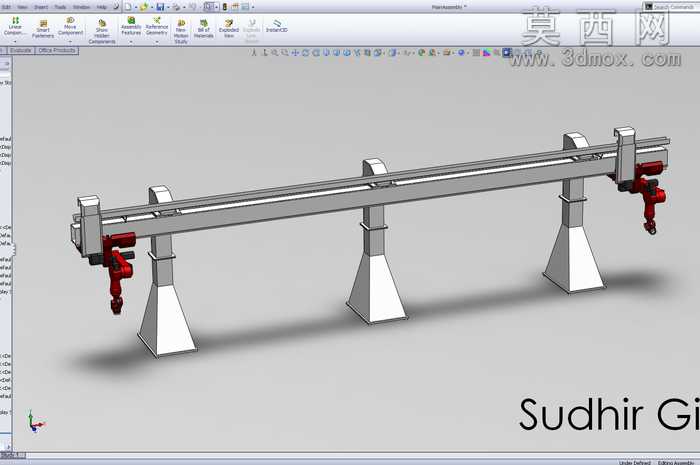This screenshot has height=465, width=700.
Task: Click the Assembly Features tool
Action: click(131, 26)
